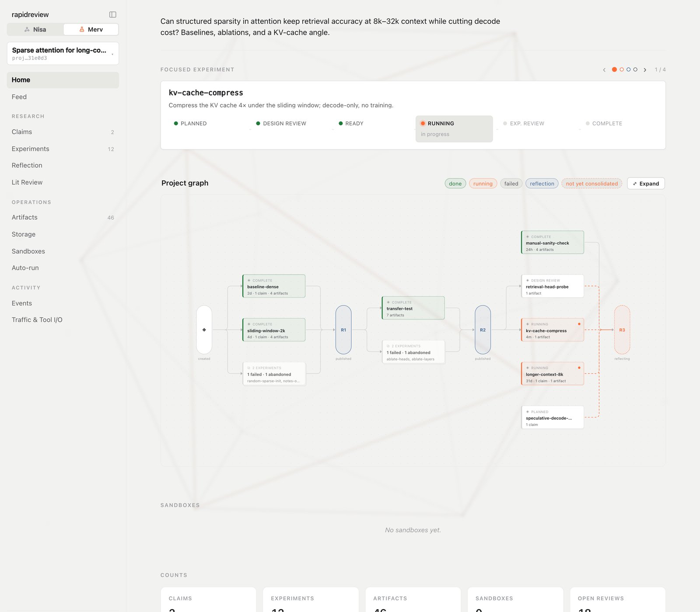Open longer-context-8k graph node

[553, 374]
